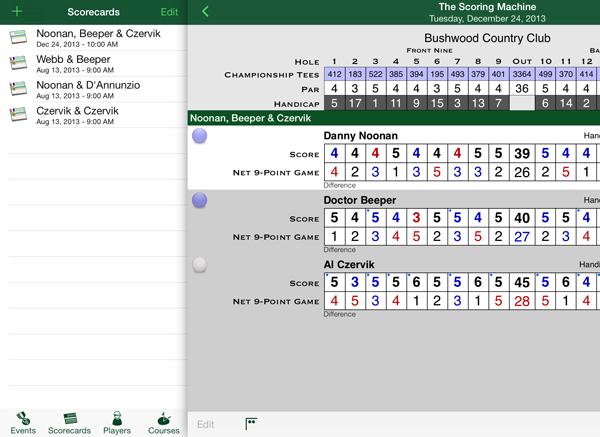Tap Al Czervik's OUT total 45
Image resolution: width=600 pixels, height=437 pixels.
[x=522, y=282]
